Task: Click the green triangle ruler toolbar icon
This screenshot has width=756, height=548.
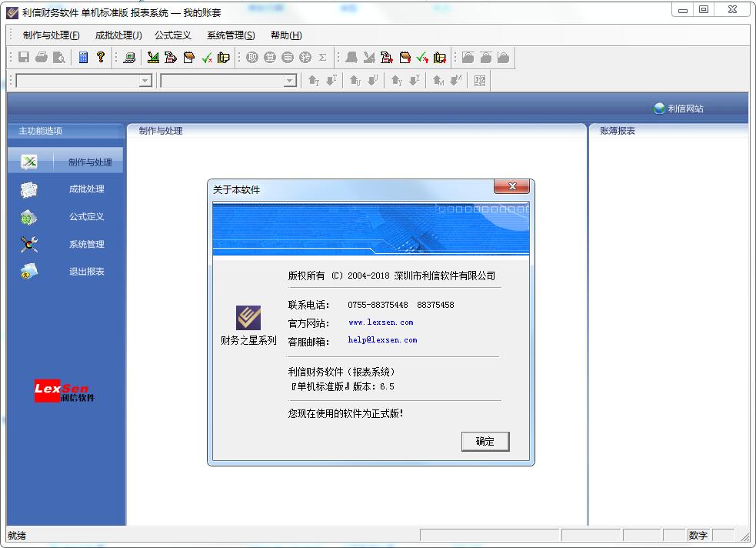Action: point(153,58)
